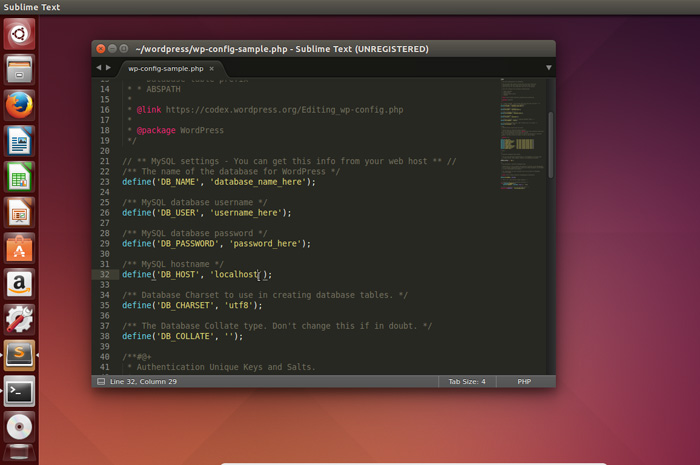Viewport: 700px width, 465px height.
Task: Click 'DB_COLLATE' constant
Action: click(183, 336)
